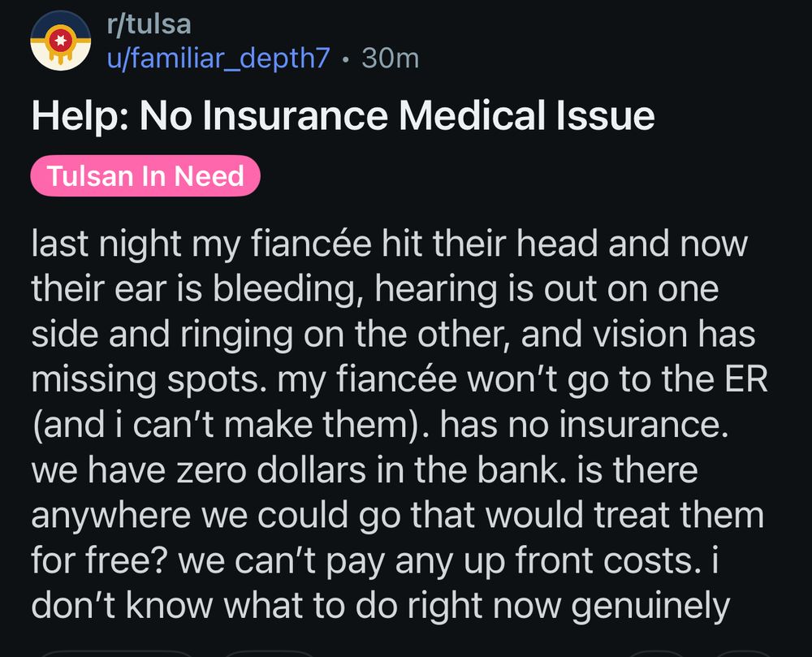This screenshot has width=812, height=657.
Task: Click the vote pill outline at bottom left
Action: (115, 654)
